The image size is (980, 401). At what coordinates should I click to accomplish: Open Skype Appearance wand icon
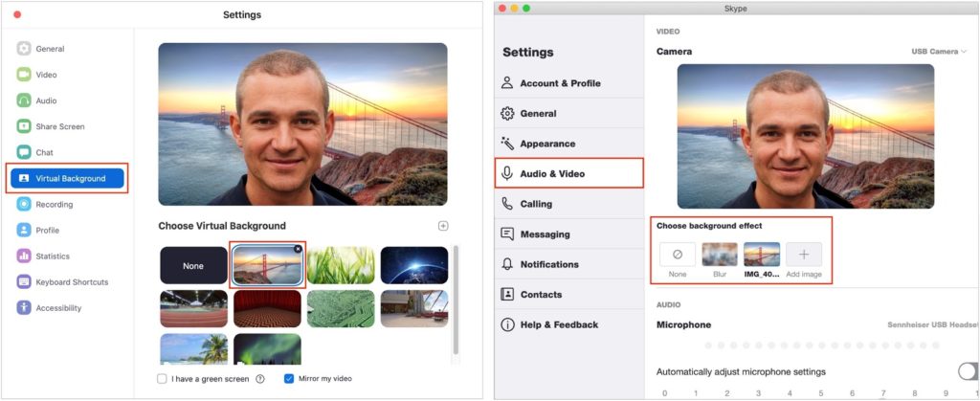pos(507,144)
